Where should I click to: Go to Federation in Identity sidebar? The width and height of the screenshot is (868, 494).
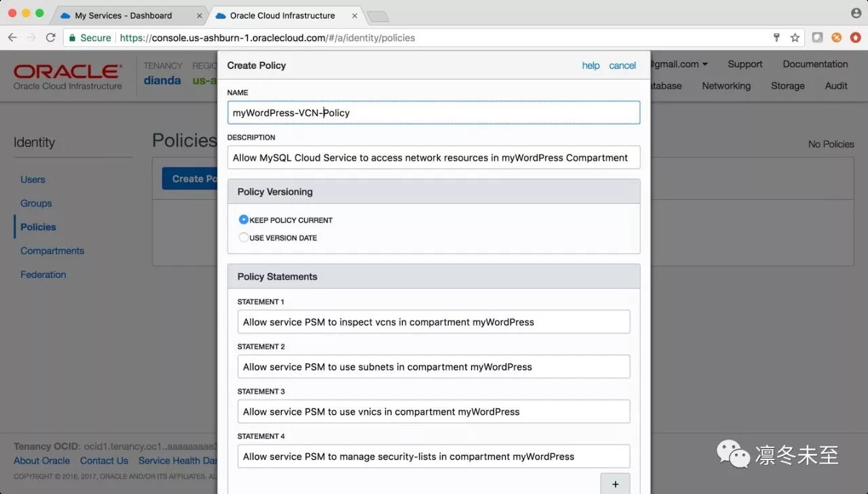point(43,274)
